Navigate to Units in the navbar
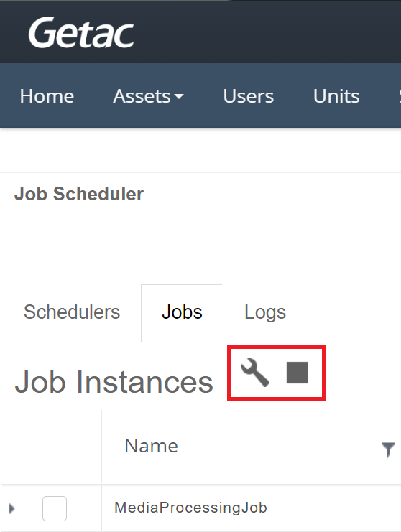 click(x=336, y=96)
